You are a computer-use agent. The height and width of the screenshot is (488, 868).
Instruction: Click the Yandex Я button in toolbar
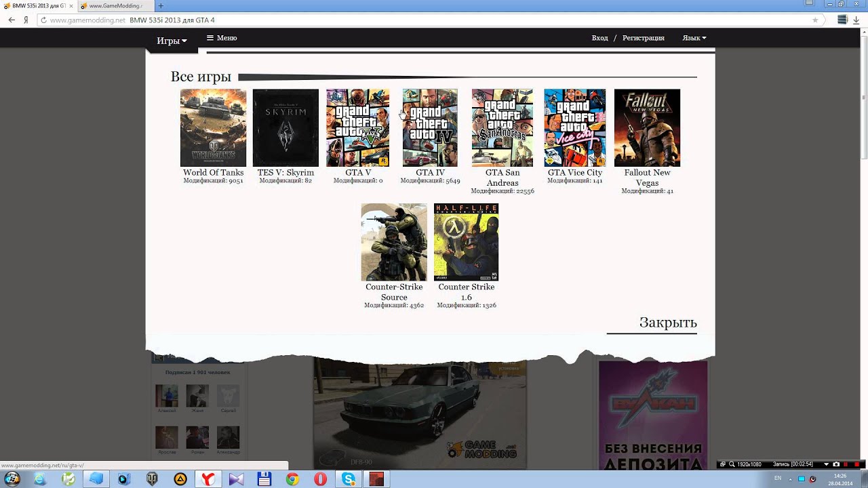click(26, 20)
